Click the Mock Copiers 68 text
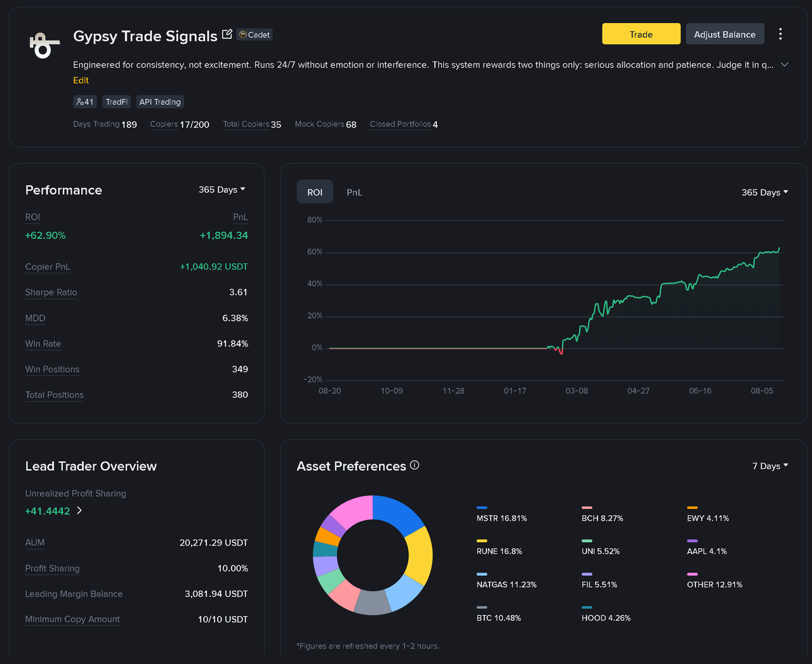 coord(325,125)
